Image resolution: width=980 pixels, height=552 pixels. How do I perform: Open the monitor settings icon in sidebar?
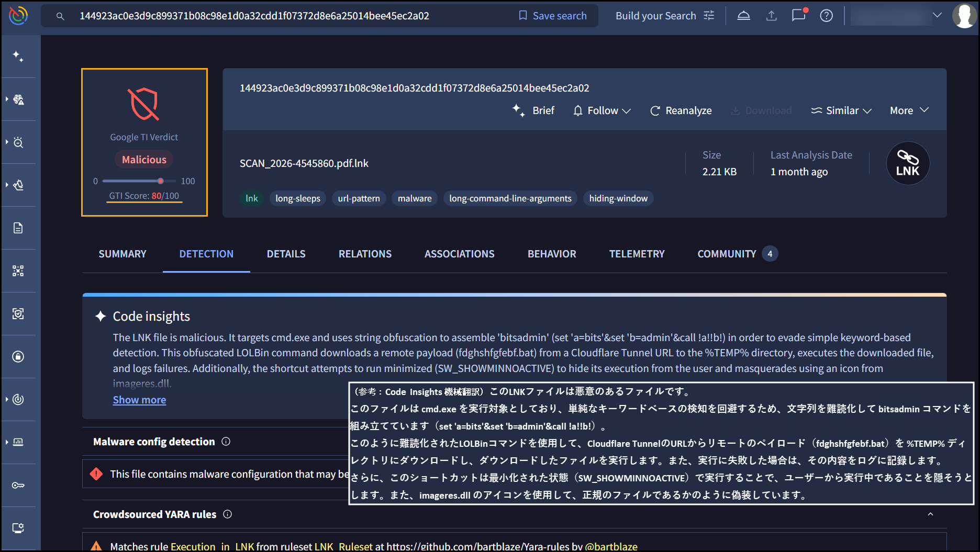pyautogui.click(x=18, y=528)
